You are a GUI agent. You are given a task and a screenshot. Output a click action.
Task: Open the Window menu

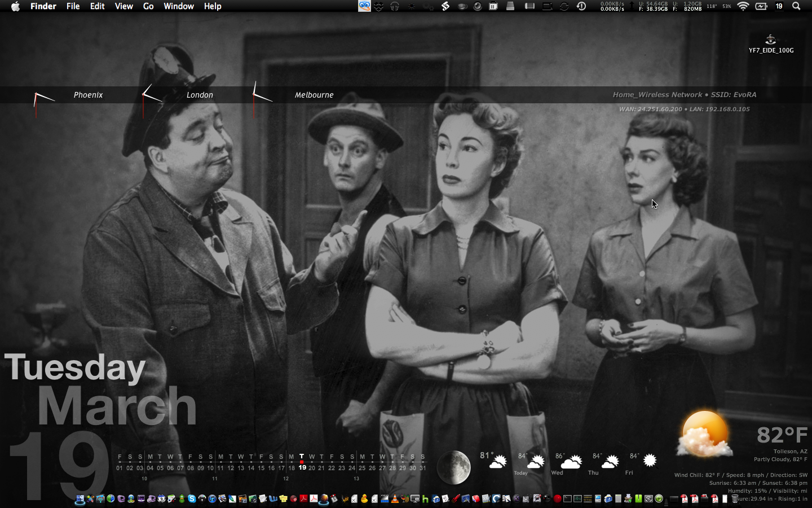179,6
